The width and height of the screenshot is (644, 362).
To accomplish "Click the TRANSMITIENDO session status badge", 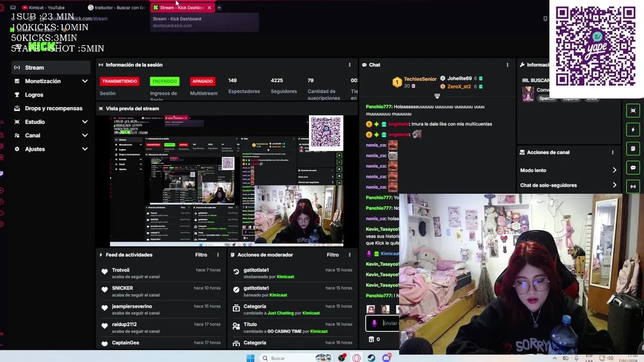I will coord(119,81).
